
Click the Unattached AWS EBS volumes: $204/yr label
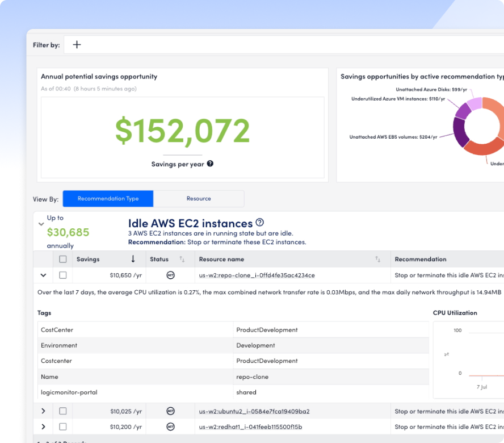tap(393, 137)
